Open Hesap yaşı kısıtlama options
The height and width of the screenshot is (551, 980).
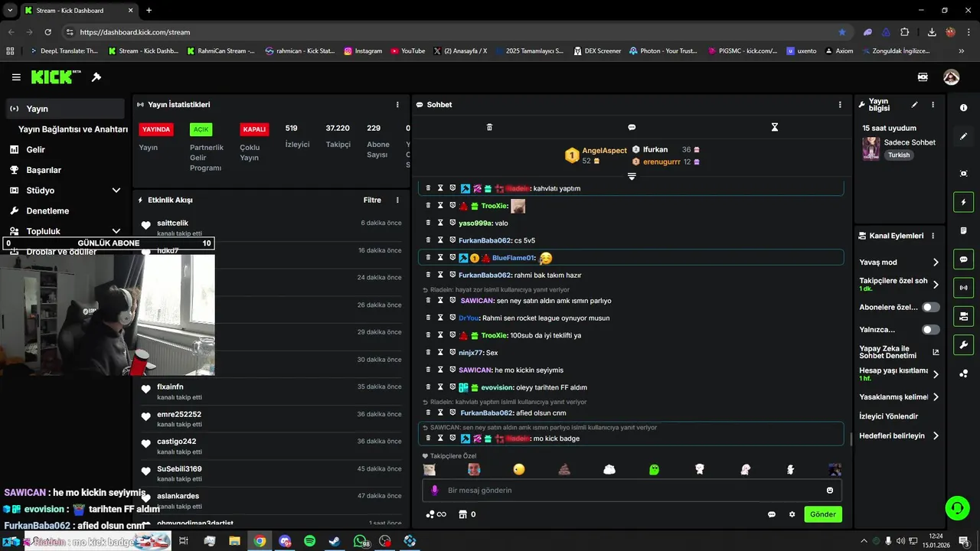pyautogui.click(x=899, y=374)
